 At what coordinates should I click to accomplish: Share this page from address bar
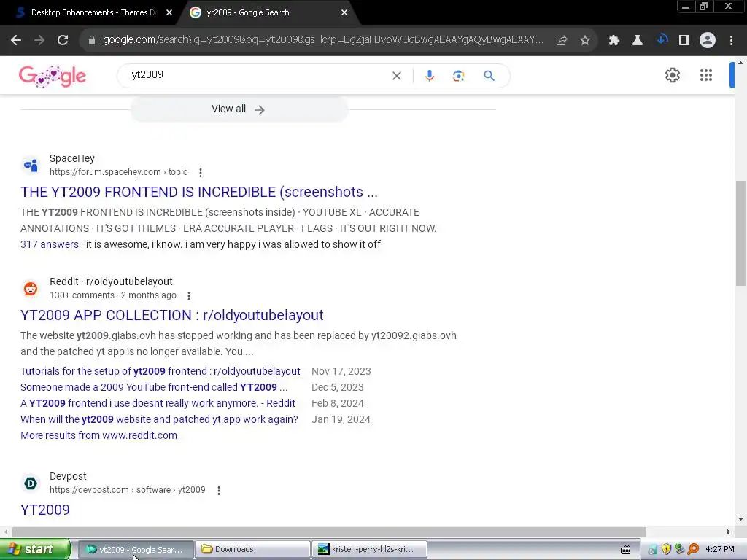(x=562, y=41)
